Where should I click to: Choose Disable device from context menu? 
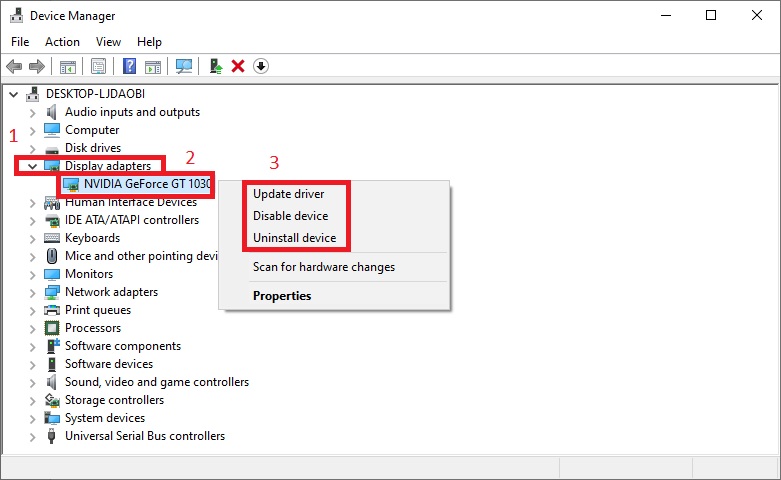290,216
